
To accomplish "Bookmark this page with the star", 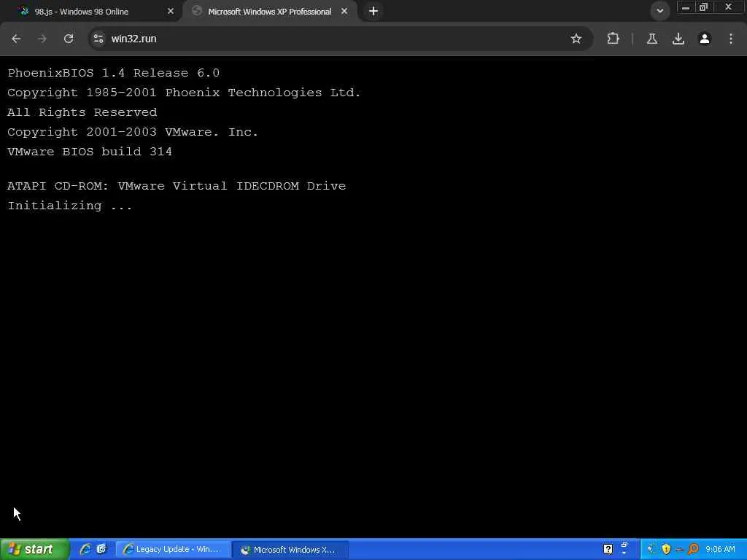I will [576, 39].
